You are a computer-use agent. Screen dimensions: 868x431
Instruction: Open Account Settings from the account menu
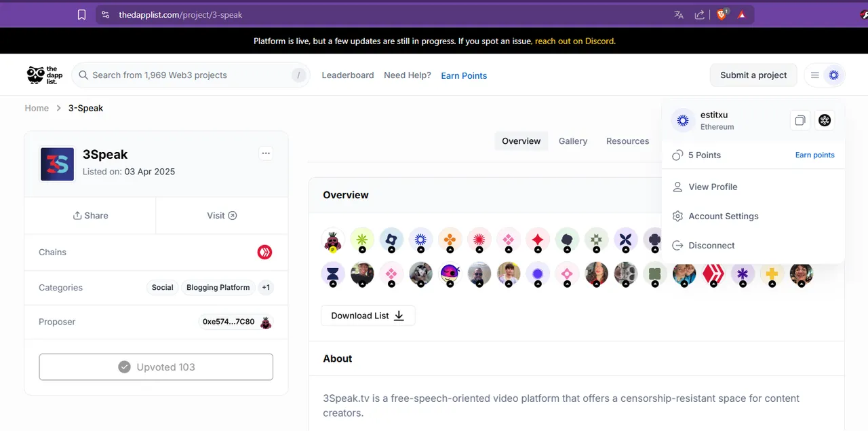point(724,216)
